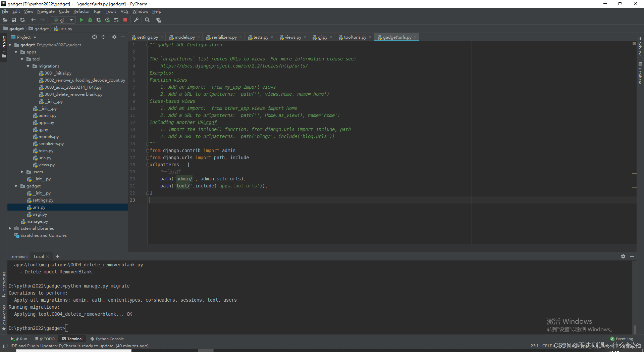
Task: Open Terminal panel gear settings
Action: (x=623, y=256)
